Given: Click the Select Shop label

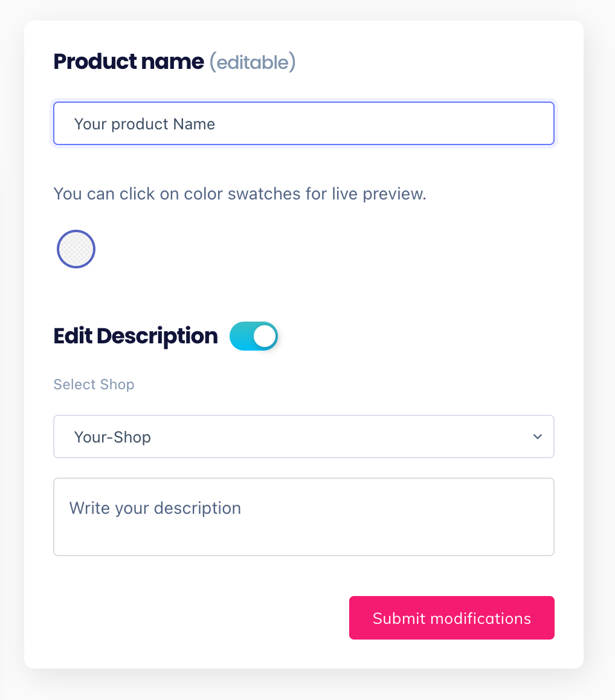Looking at the screenshot, I should point(94,384).
